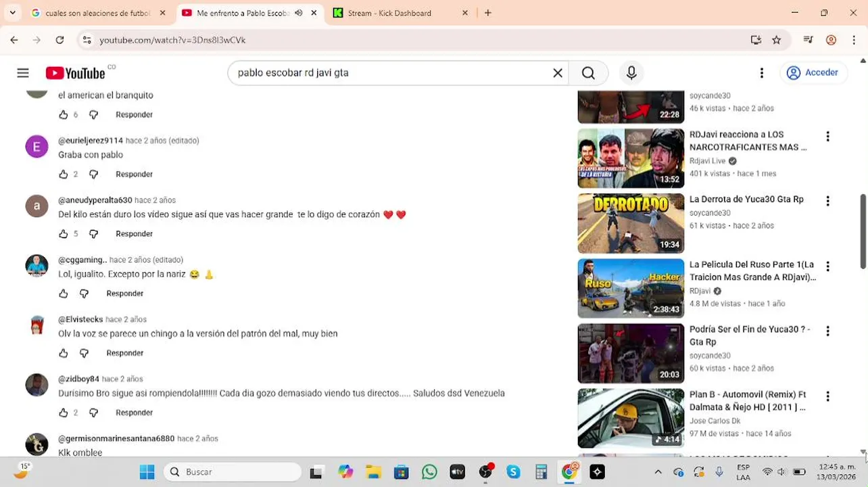Open the Chrome profile avatar
Image resolution: width=868 pixels, height=487 pixels.
(831, 40)
